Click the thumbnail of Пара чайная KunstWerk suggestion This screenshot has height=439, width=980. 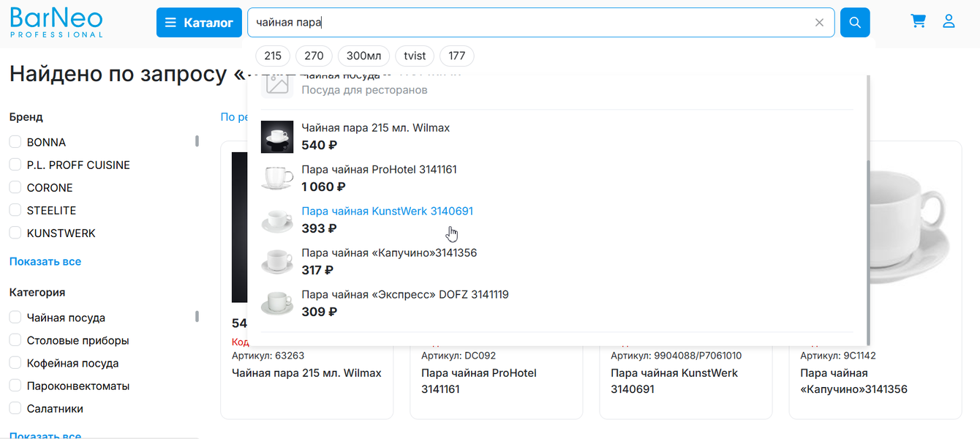[277, 220]
